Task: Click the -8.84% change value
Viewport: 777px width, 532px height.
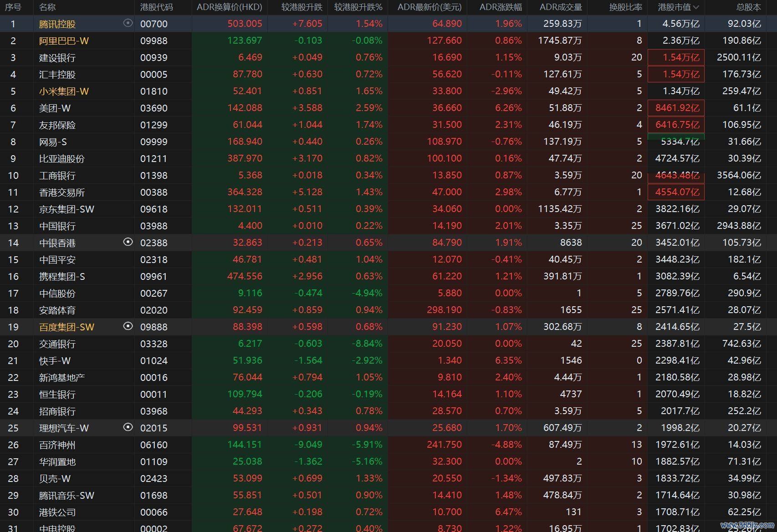Action: pyautogui.click(x=367, y=344)
